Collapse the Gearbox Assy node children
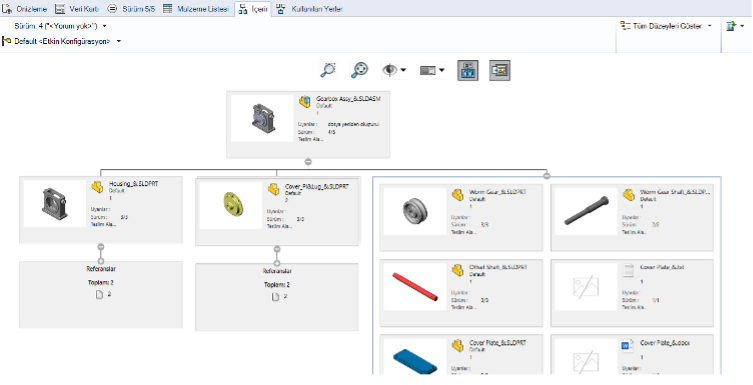 pyautogui.click(x=308, y=162)
